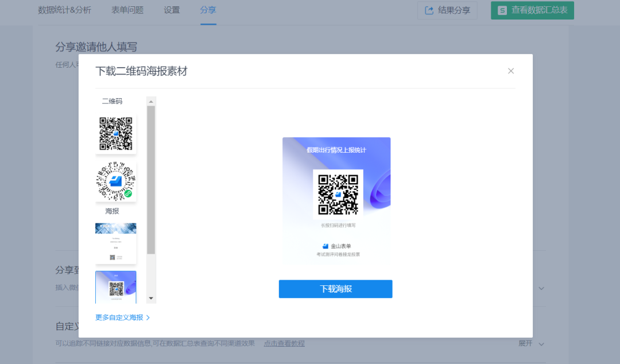Click the 长按扫码进行填写 caption
620x364 pixels.
[x=338, y=226]
